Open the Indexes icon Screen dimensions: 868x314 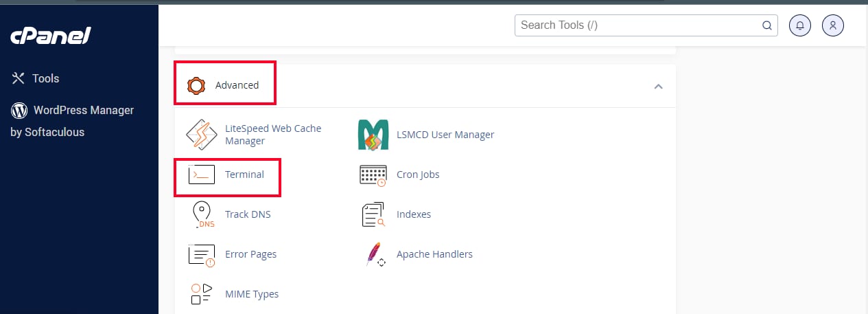373,214
